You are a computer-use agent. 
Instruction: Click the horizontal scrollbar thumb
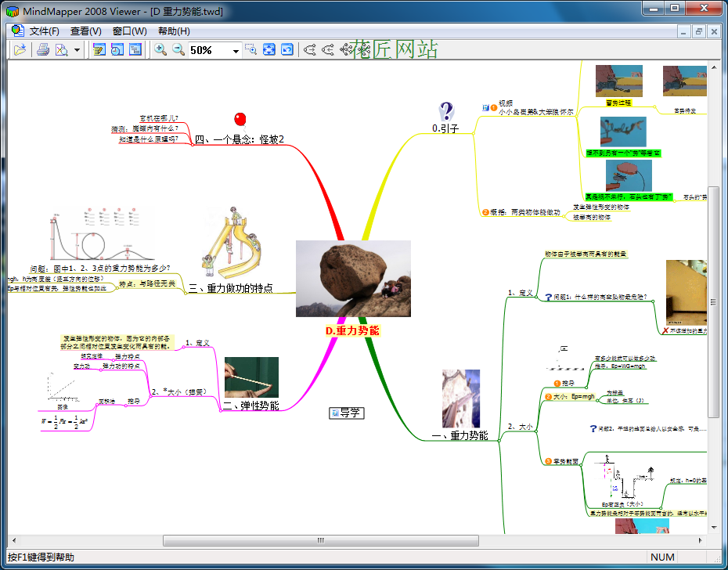(320, 540)
